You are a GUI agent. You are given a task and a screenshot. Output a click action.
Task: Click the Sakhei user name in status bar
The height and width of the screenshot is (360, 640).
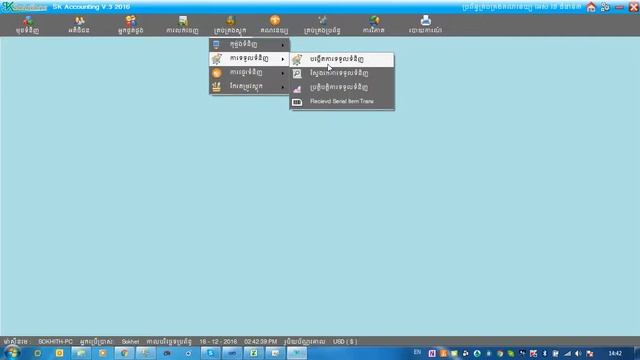tap(130, 341)
